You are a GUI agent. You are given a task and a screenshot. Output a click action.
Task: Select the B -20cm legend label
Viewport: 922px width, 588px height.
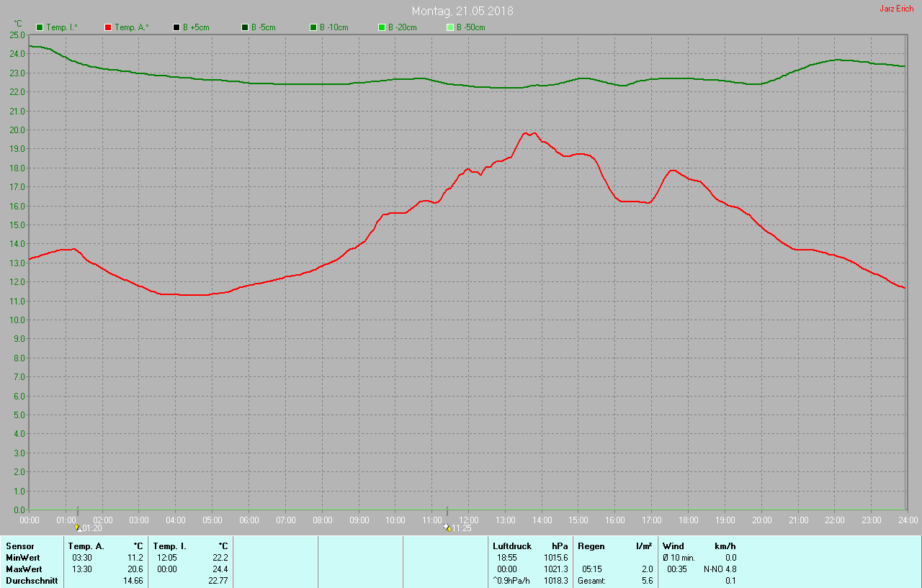403,27
